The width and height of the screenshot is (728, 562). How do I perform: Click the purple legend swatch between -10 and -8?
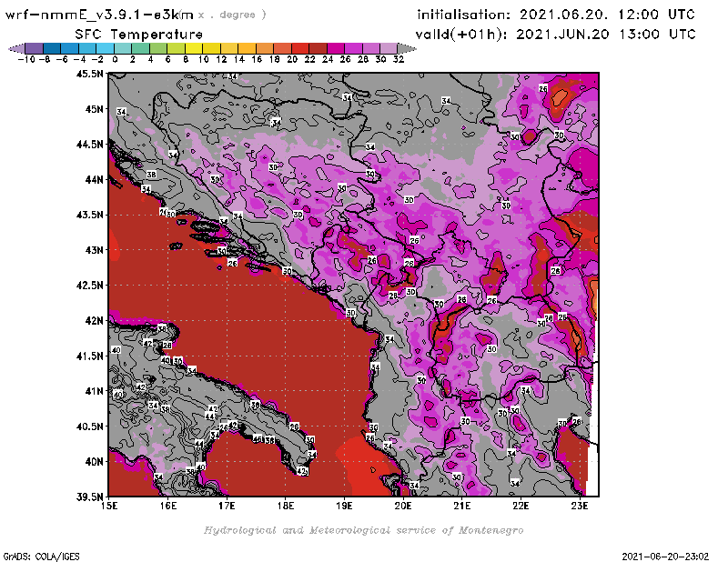point(35,48)
